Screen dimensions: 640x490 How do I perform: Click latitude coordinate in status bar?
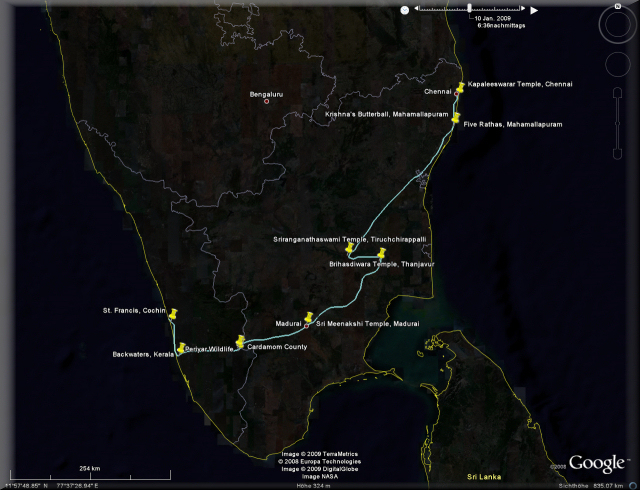26,486
